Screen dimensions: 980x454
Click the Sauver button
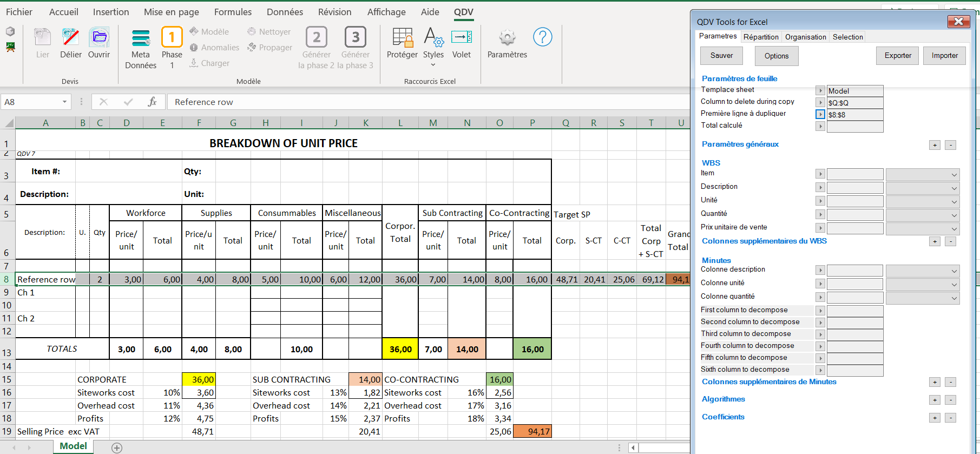click(x=721, y=56)
